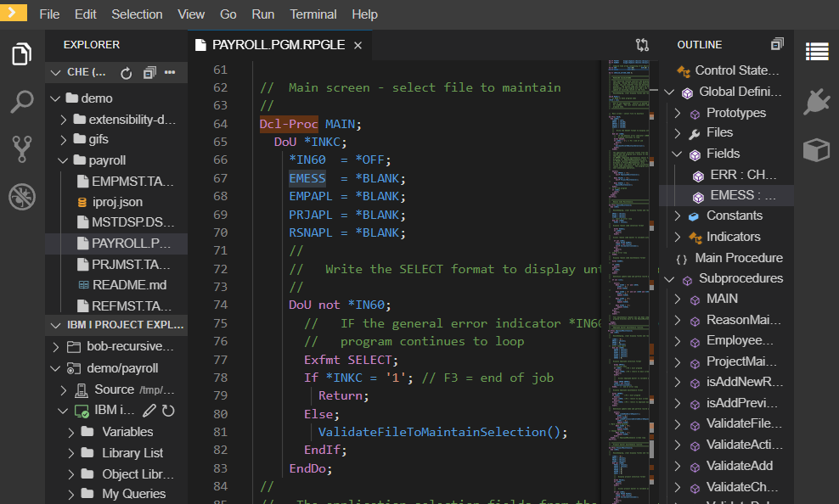The image size is (839, 504).
Task: Expand the Object Libr... folder
Action: coord(70,474)
